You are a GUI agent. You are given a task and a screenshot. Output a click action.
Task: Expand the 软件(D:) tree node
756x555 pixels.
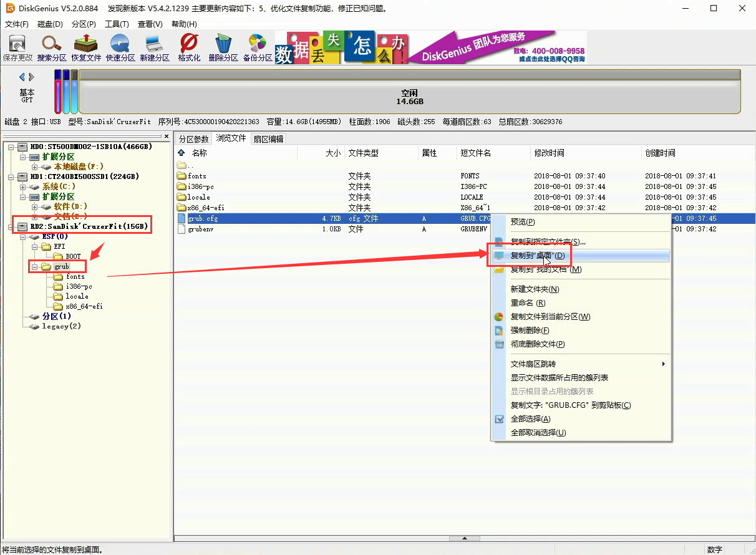pos(34,206)
